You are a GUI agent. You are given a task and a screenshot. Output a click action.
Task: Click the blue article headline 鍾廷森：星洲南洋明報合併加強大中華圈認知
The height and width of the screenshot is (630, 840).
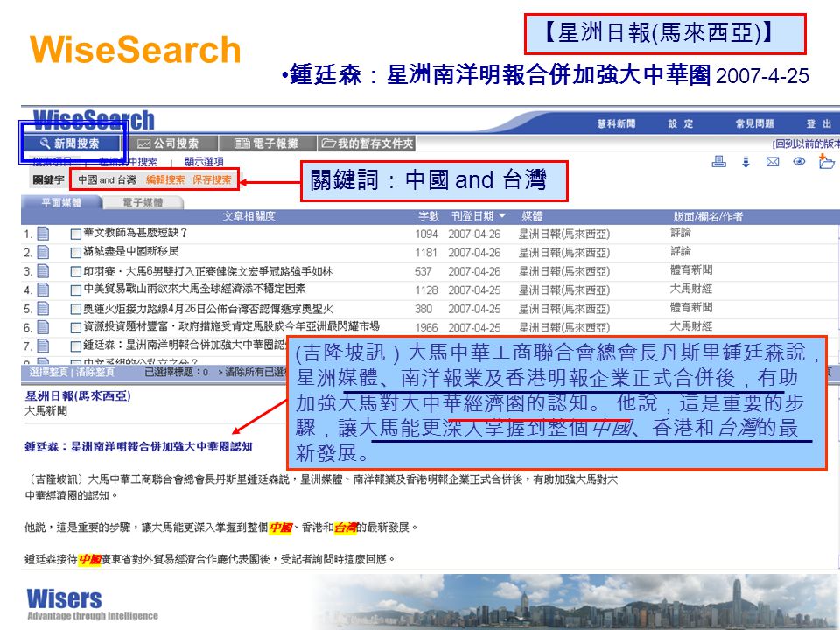tap(138, 447)
